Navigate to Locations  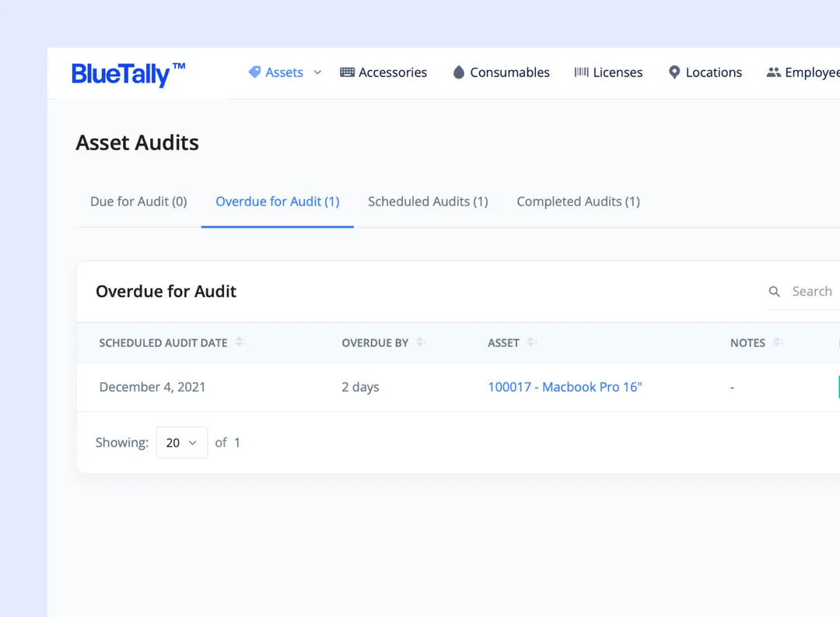coord(713,72)
